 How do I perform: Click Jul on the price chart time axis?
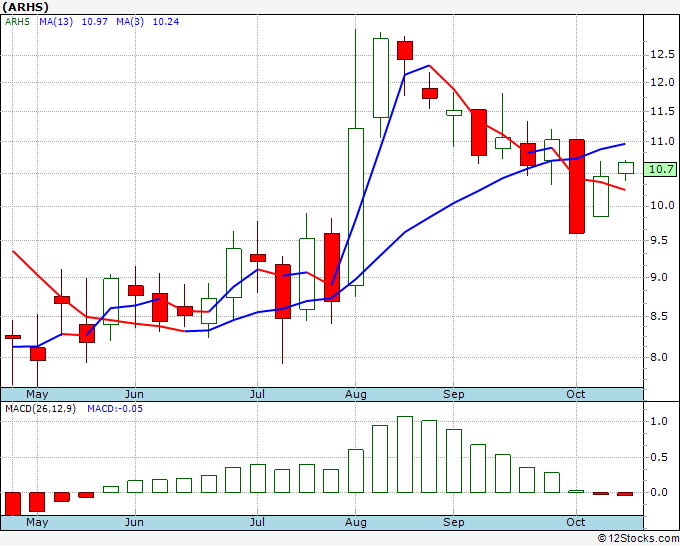click(x=257, y=394)
